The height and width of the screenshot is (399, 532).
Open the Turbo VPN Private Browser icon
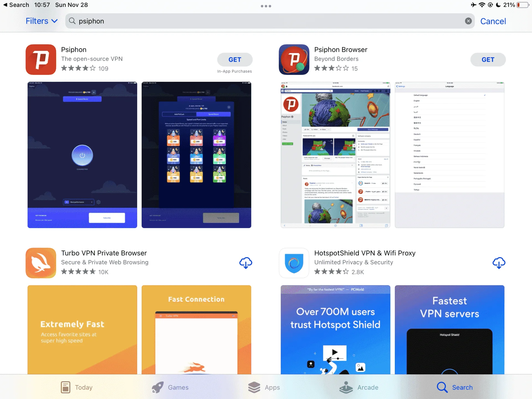tap(41, 263)
